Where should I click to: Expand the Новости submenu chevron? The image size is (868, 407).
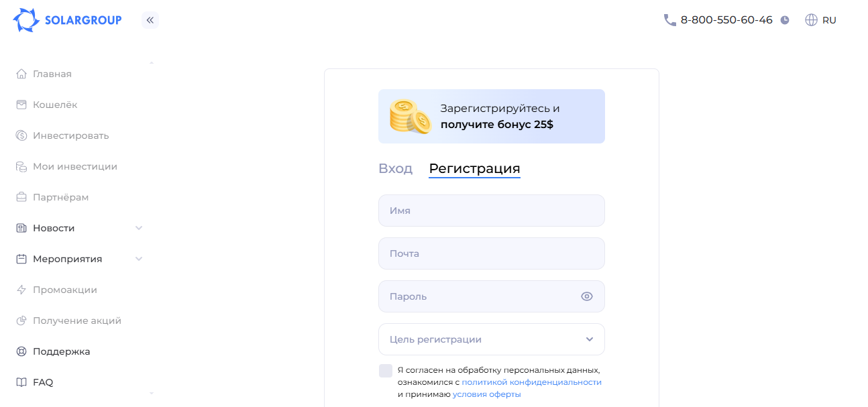tap(139, 228)
